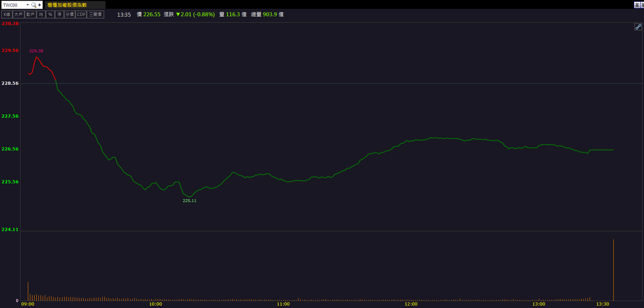Screen dimensions: 644x308
Task: Click the 基 button at top right
Action: coord(637,5)
